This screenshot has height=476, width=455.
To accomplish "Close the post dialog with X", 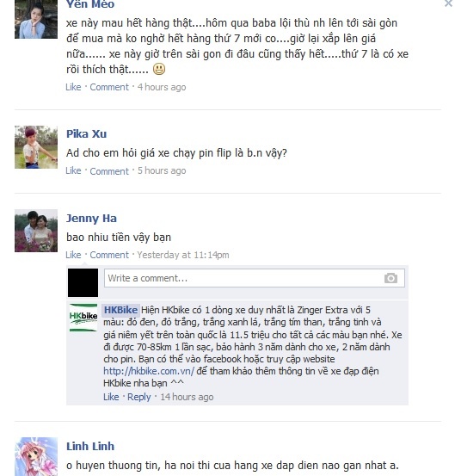I will (x=449, y=3).
